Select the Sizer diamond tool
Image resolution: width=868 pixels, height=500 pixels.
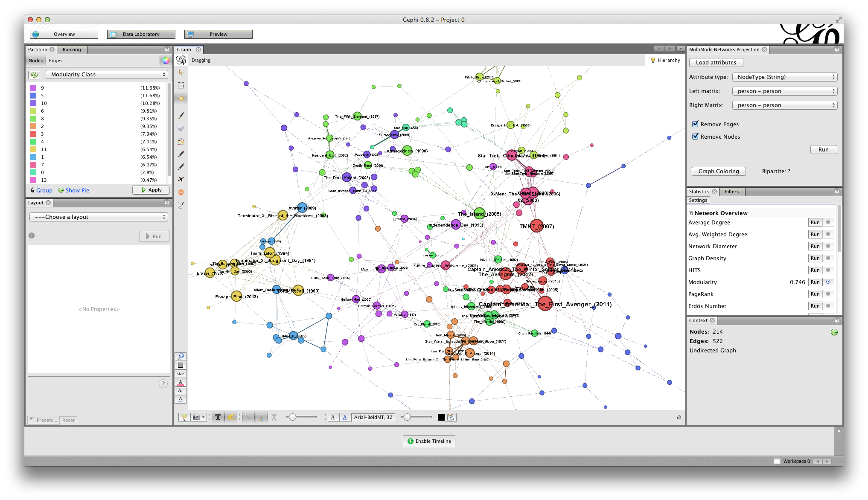click(x=181, y=128)
